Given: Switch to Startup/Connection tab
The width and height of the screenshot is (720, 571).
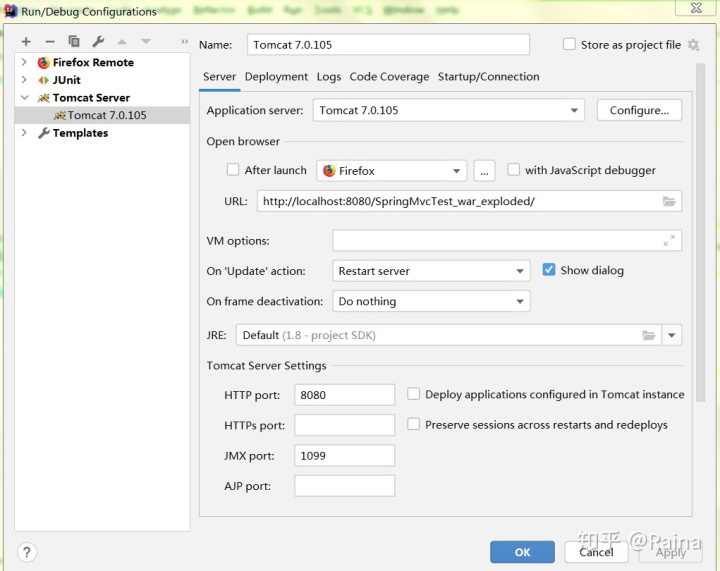Looking at the screenshot, I should pos(489,77).
